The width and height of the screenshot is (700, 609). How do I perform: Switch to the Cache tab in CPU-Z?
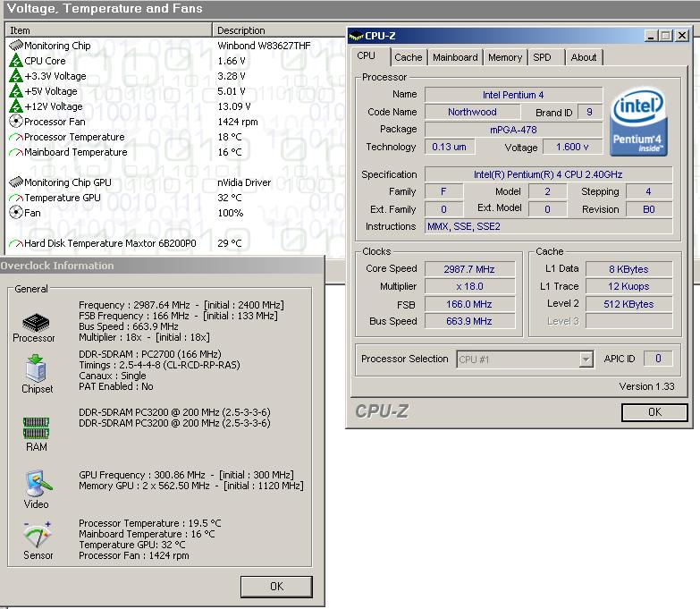[x=408, y=57]
